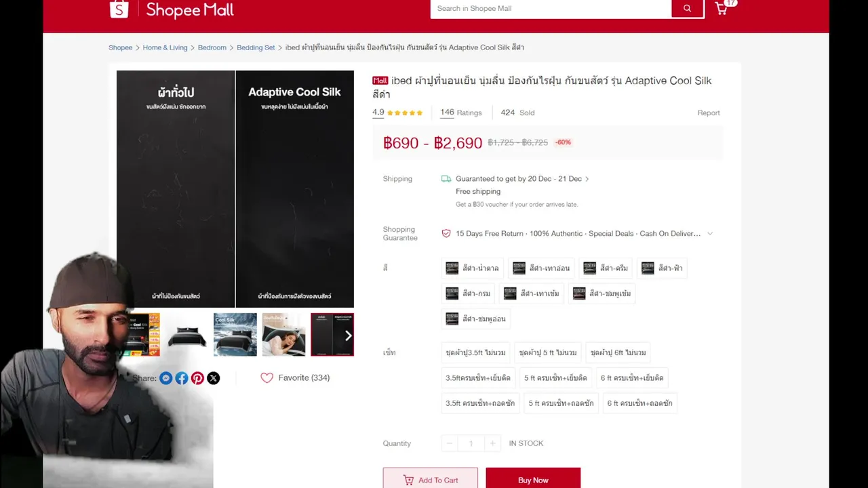Click the Favorite (334) label

pyautogui.click(x=304, y=378)
